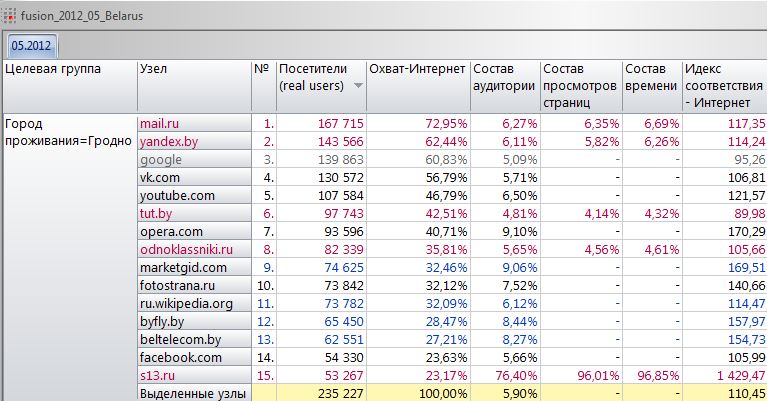The width and height of the screenshot is (767, 401).
Task: Click the fusion_2012_05_Belarus window icon
Action: click(x=9, y=14)
